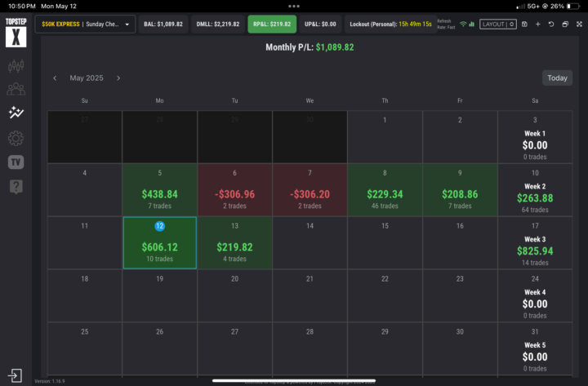Viewport: 588px width, 386px height.
Task: Open the candlestick chart trading view
Action: pos(16,66)
